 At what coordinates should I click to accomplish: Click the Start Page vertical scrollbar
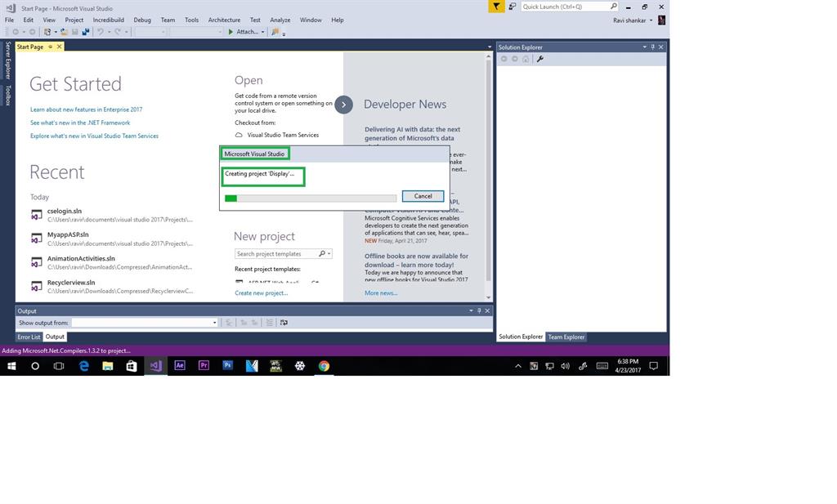(x=489, y=176)
